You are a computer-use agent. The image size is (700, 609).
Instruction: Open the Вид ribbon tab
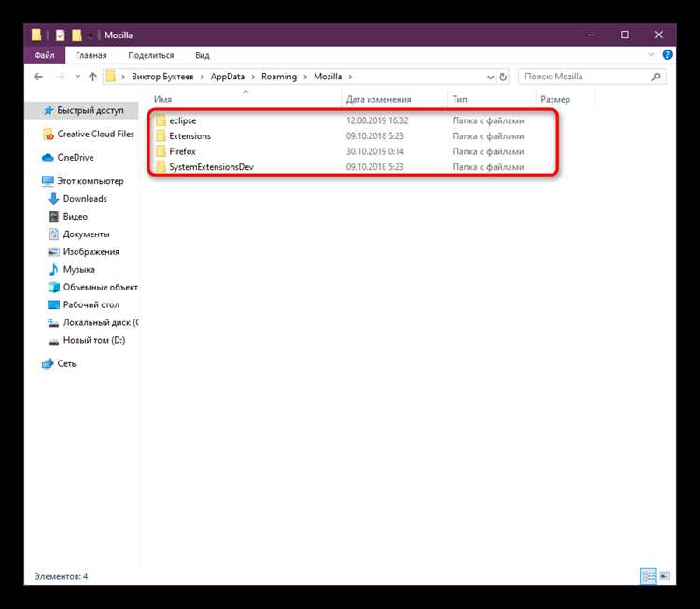[203, 55]
